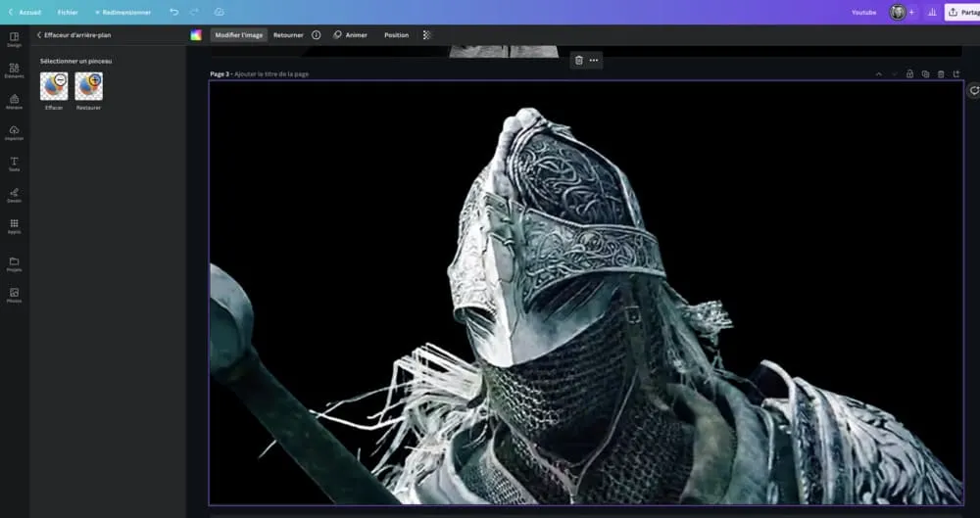Open the Éléments panel in sidebar
The height and width of the screenshot is (518, 980).
14,71
